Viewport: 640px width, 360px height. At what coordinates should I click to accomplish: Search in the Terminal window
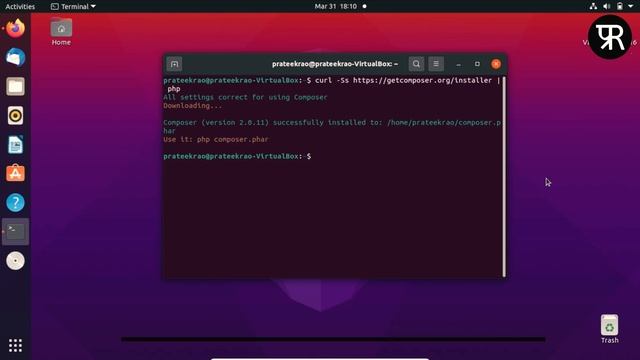(x=416, y=64)
